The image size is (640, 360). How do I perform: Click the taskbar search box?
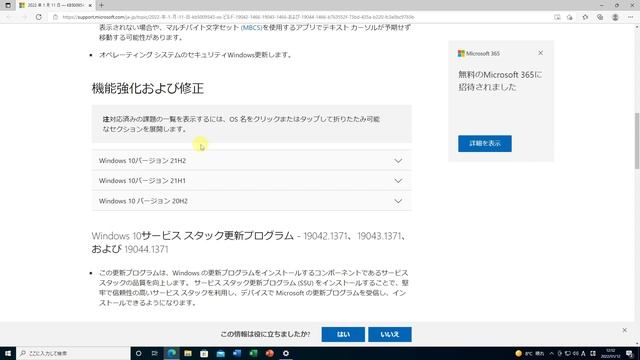coord(73,353)
